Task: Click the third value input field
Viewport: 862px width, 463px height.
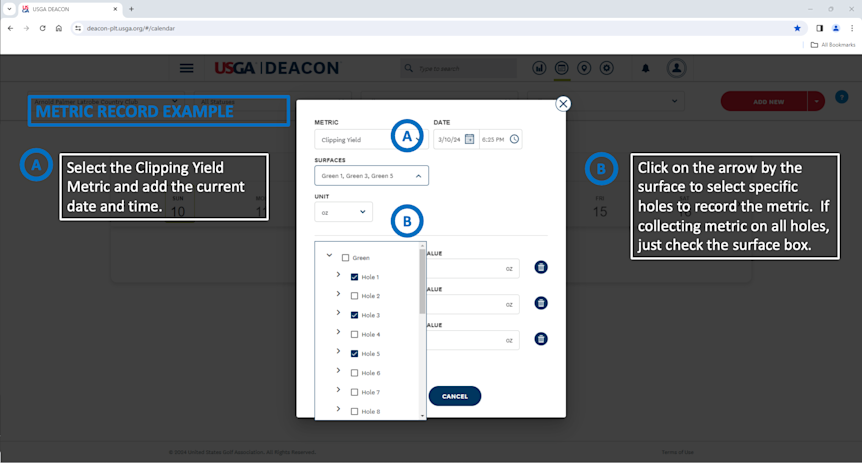Action: (473, 340)
